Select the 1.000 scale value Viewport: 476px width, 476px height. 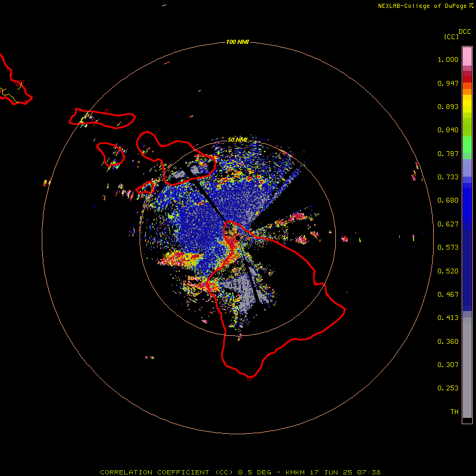[448, 59]
